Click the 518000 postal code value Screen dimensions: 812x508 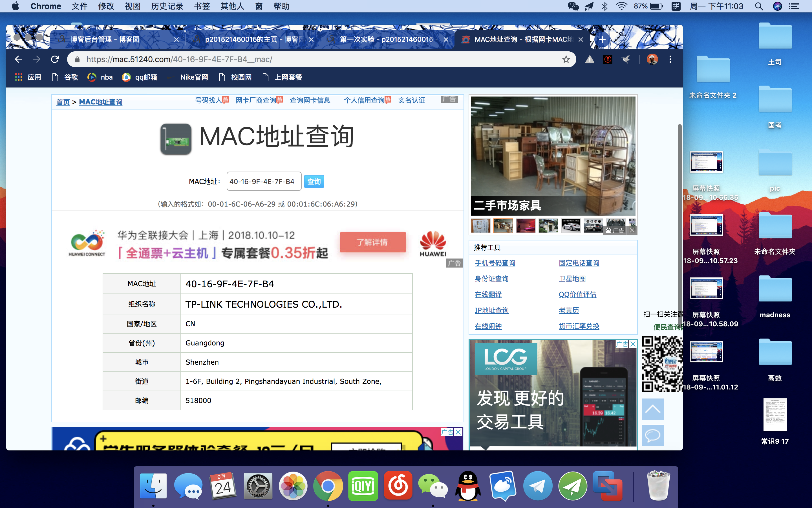click(198, 400)
